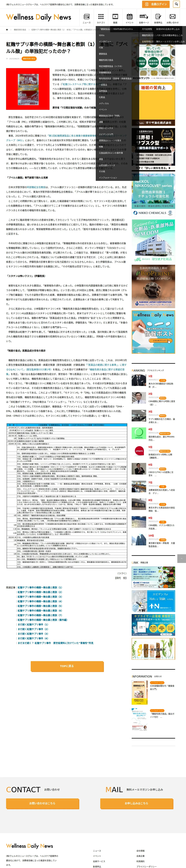Open ranking 10位 東京都が歳末一斉監視 article
The width and height of the screenshot is (186, 868).
click(162, 545)
